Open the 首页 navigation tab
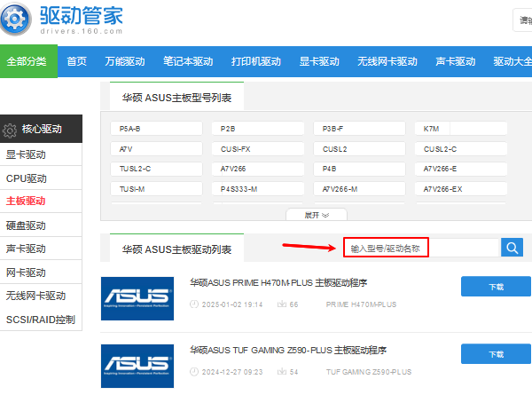The image size is (532, 395). point(77,61)
